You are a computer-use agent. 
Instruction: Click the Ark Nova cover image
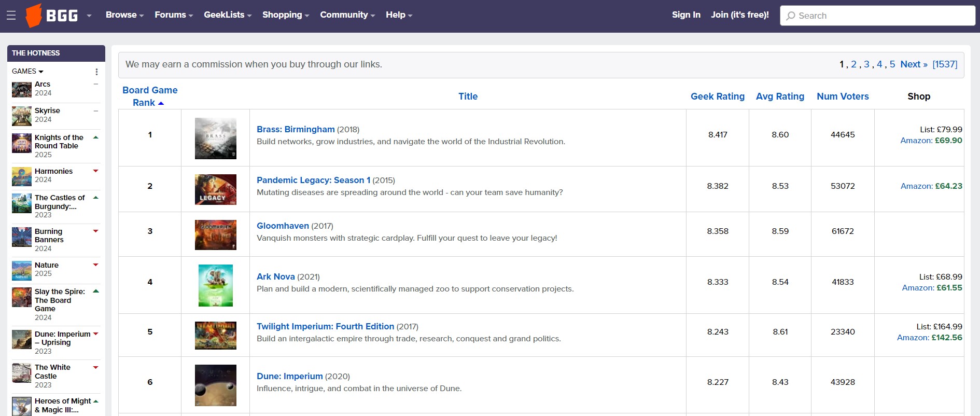pyautogui.click(x=215, y=285)
